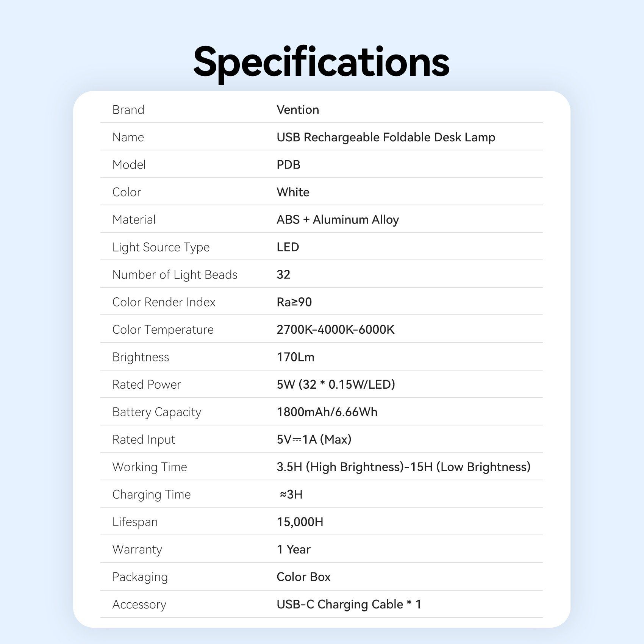Click the 5V 1A (Max) rated input value

click(x=314, y=439)
